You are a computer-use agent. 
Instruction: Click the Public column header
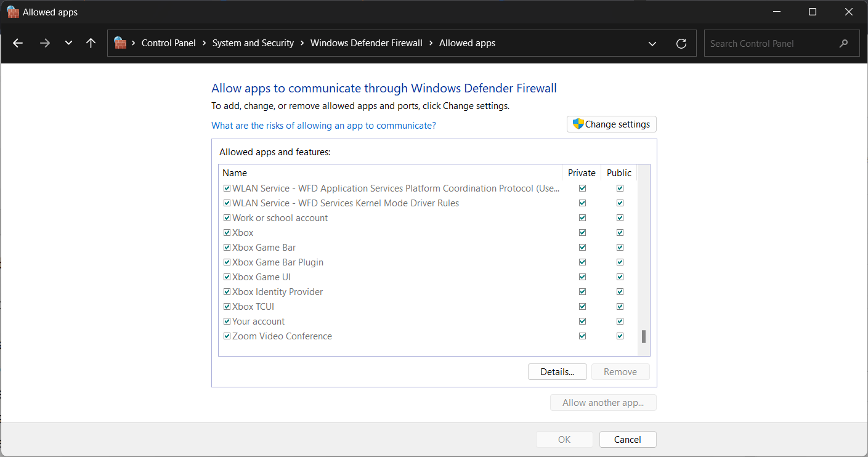point(619,173)
